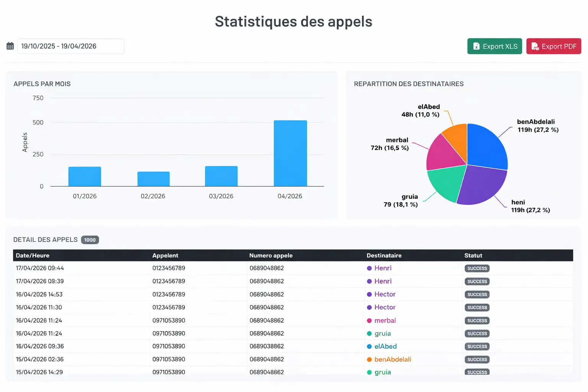Click the blue dot beside elAbed
Viewport: 588px width, 392px height.
click(369, 346)
